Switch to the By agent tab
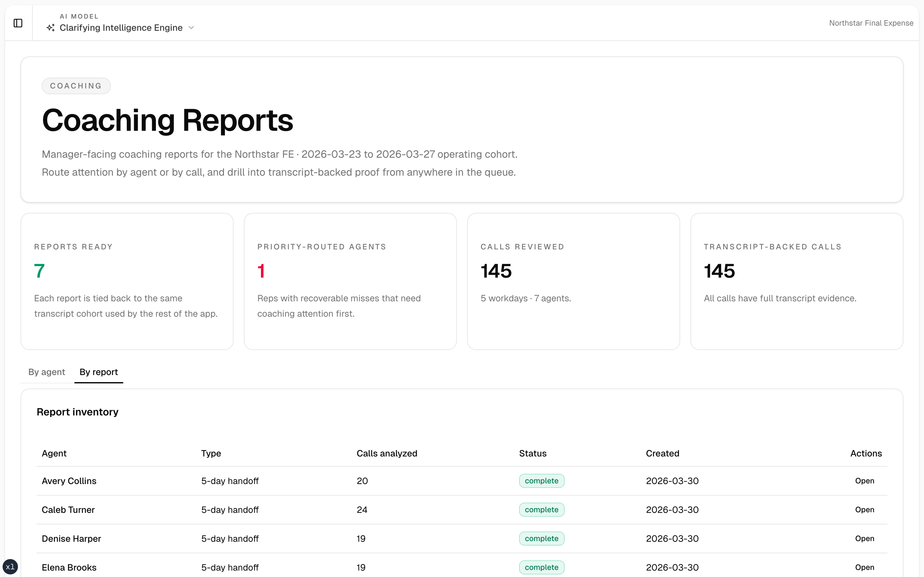Screen dimensions: 924x577 click(46, 372)
